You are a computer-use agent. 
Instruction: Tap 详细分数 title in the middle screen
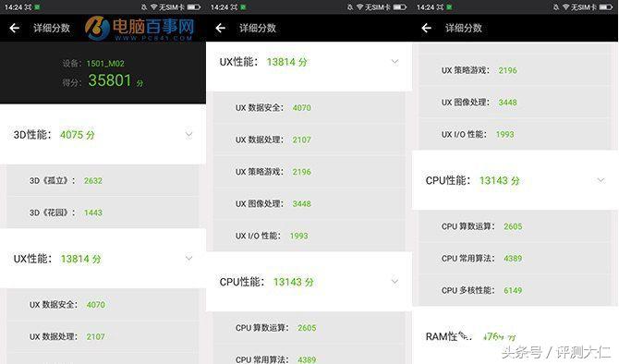point(258,28)
